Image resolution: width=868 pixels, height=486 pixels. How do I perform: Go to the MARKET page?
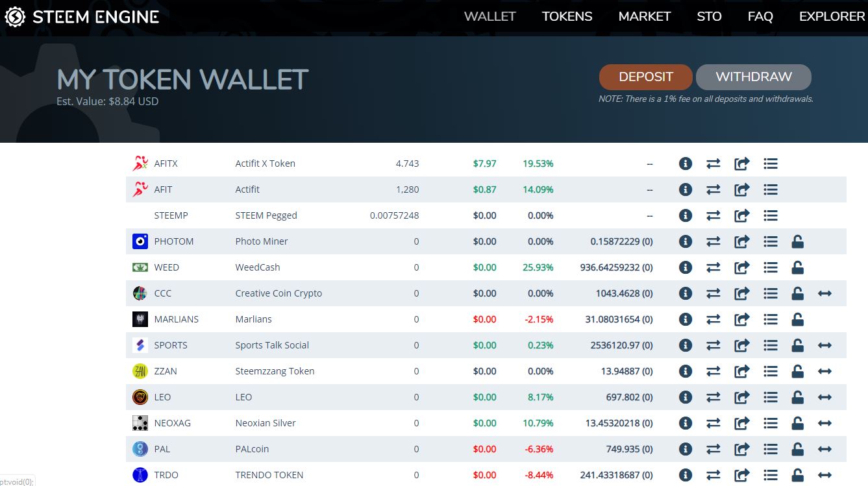(644, 17)
